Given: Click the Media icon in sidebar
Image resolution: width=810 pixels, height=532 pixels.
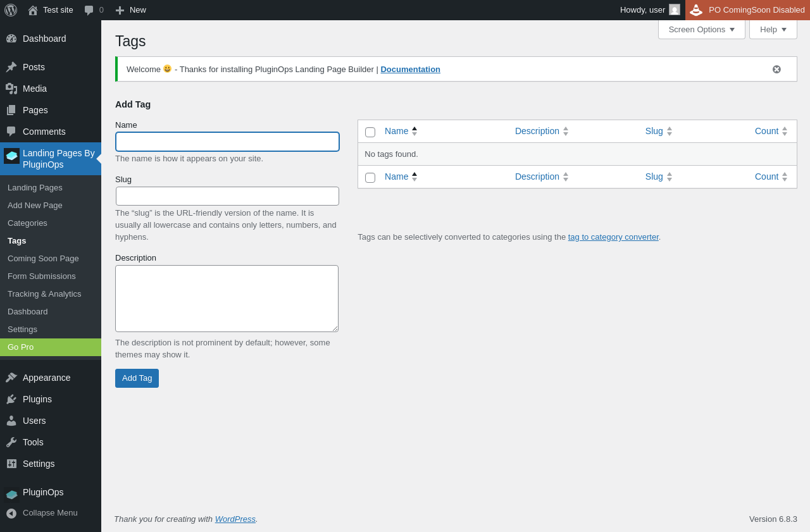Looking at the screenshot, I should click(x=11, y=89).
